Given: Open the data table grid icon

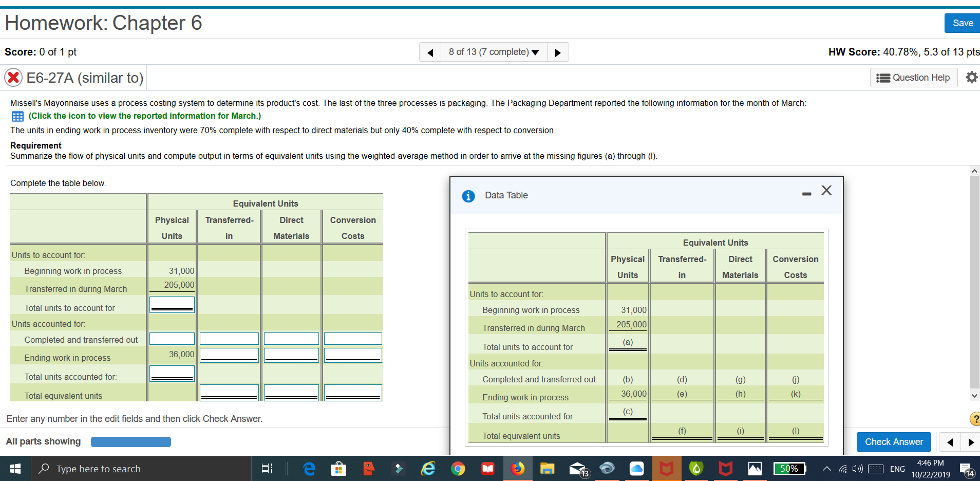Looking at the screenshot, I should tap(17, 116).
